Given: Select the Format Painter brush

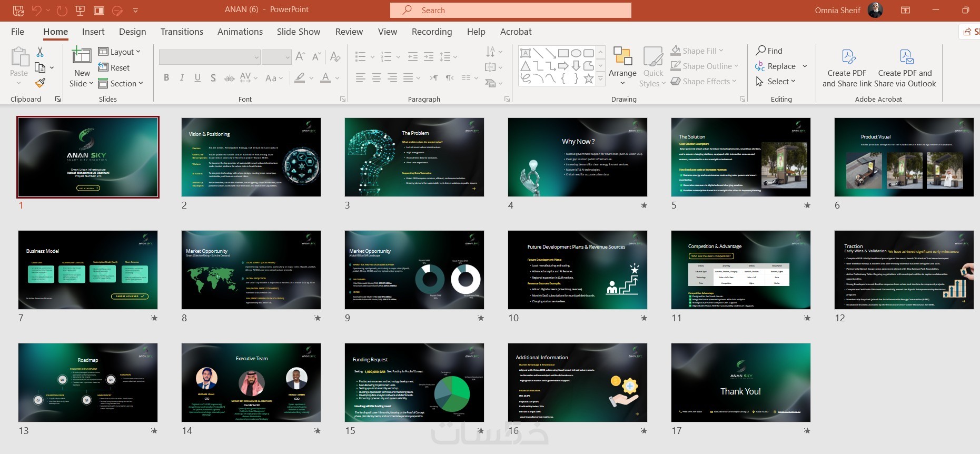Looking at the screenshot, I should pos(40,83).
